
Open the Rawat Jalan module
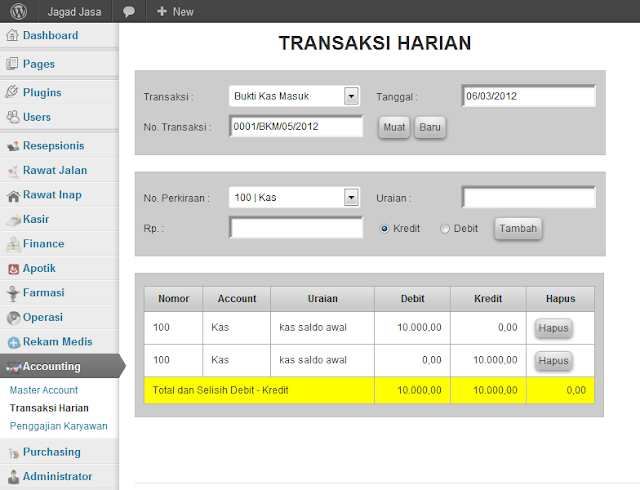pyautogui.click(x=55, y=170)
